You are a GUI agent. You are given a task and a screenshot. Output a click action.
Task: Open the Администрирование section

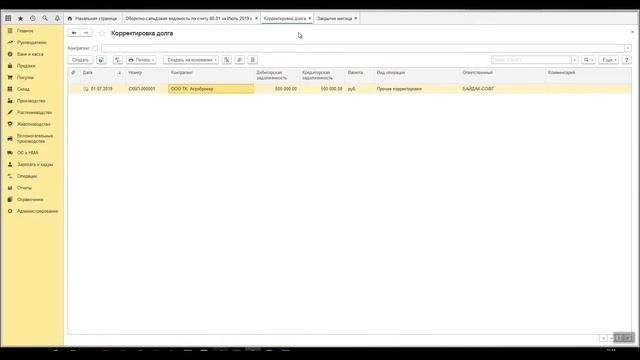(x=38, y=211)
